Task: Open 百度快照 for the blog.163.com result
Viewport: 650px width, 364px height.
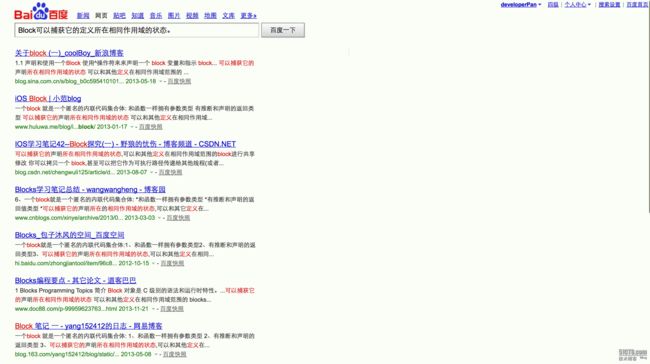Action: [175, 354]
